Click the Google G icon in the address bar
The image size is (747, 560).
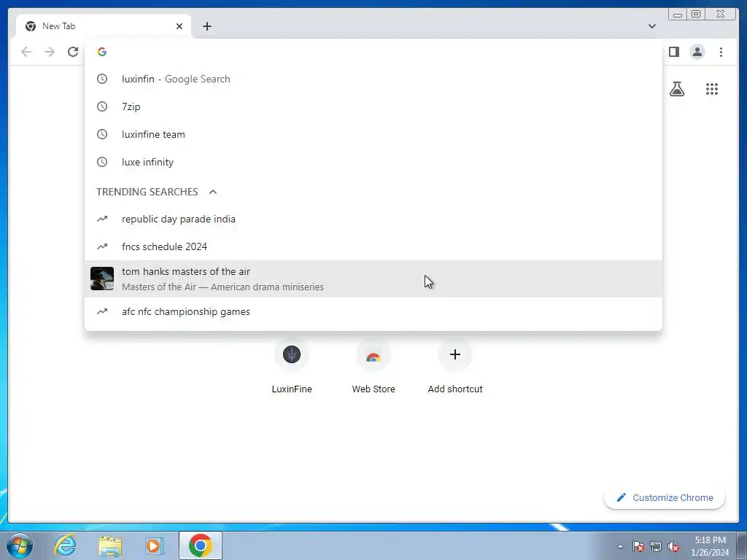tap(102, 52)
